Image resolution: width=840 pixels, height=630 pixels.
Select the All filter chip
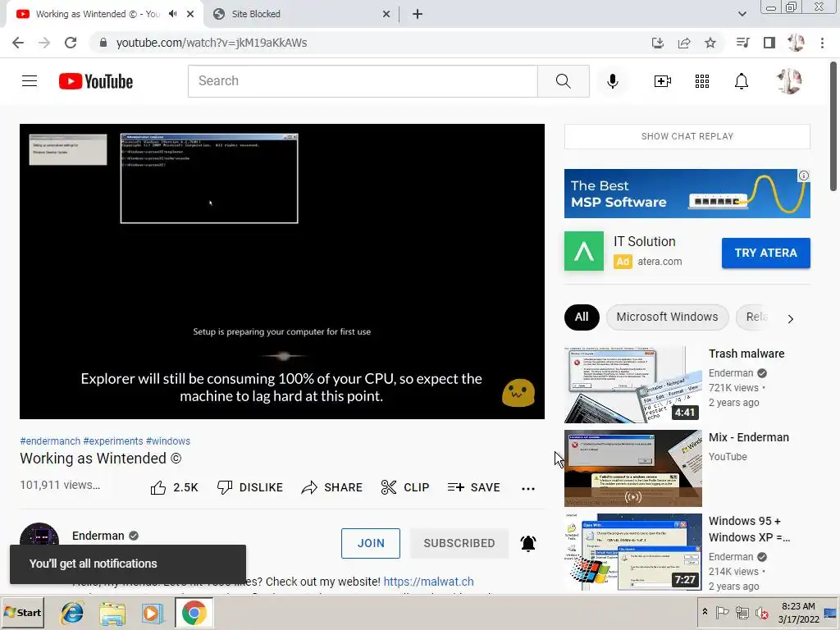pos(582,317)
